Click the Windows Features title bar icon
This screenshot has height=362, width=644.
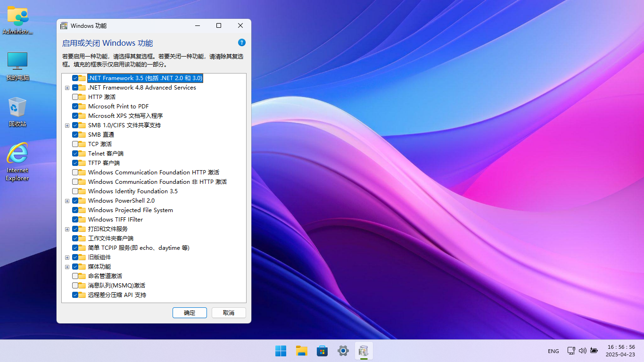coord(64,25)
